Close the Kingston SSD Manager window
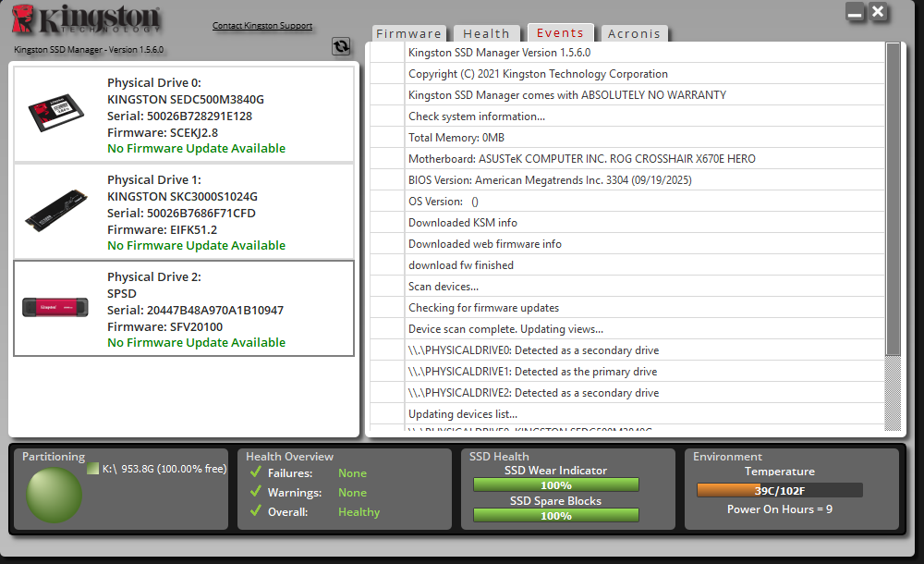Screen dimensions: 924x564 878,12
